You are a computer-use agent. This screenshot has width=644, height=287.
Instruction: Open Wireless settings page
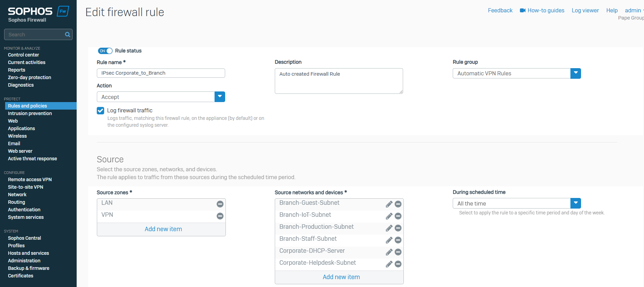(17, 136)
